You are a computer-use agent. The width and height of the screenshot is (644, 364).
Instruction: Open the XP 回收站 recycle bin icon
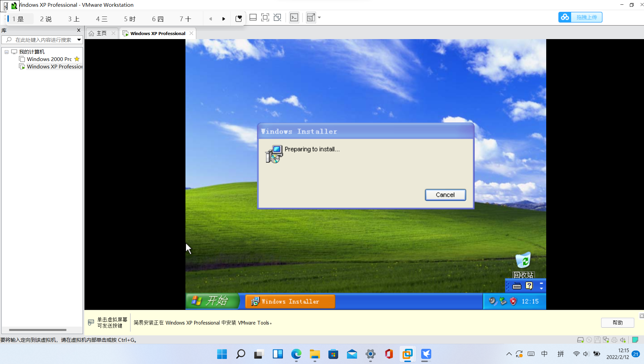[x=523, y=265]
